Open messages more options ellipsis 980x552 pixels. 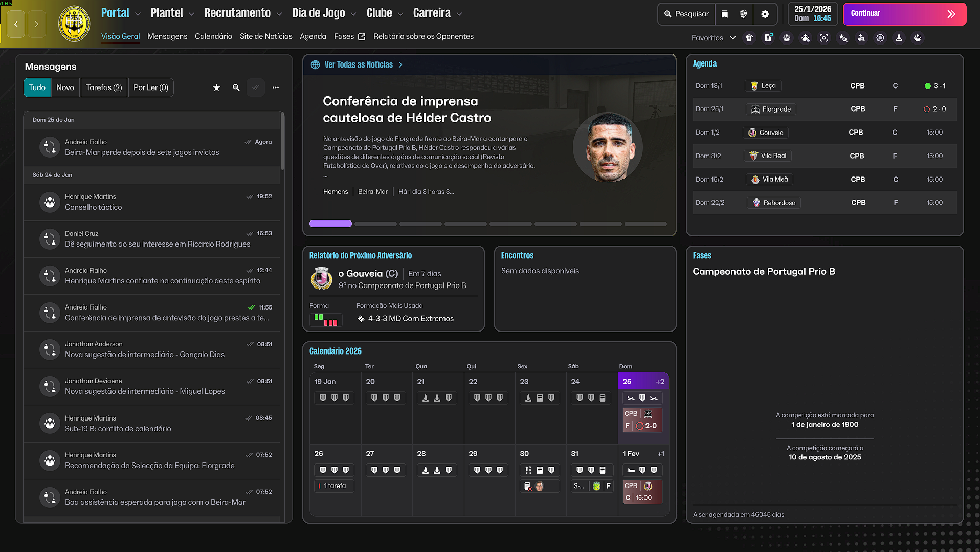(276, 87)
